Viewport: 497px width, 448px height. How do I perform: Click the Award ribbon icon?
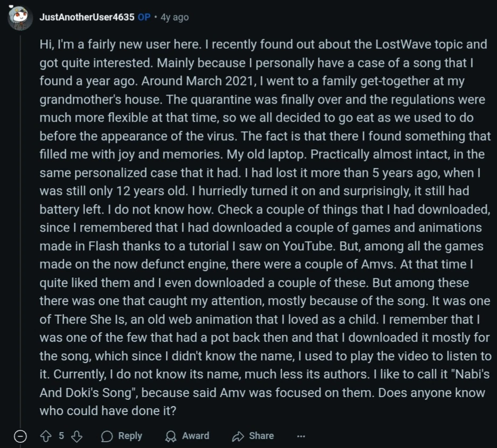[171, 436]
